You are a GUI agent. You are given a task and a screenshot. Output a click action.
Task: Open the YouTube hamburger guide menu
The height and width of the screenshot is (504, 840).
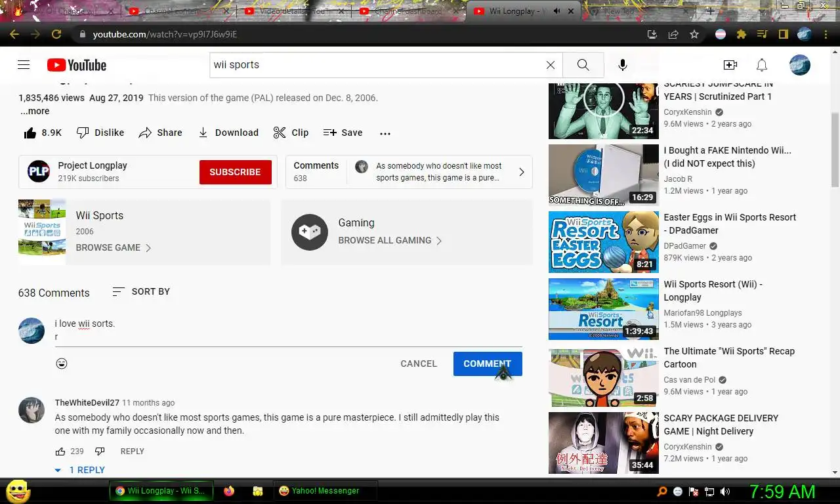tap(24, 65)
